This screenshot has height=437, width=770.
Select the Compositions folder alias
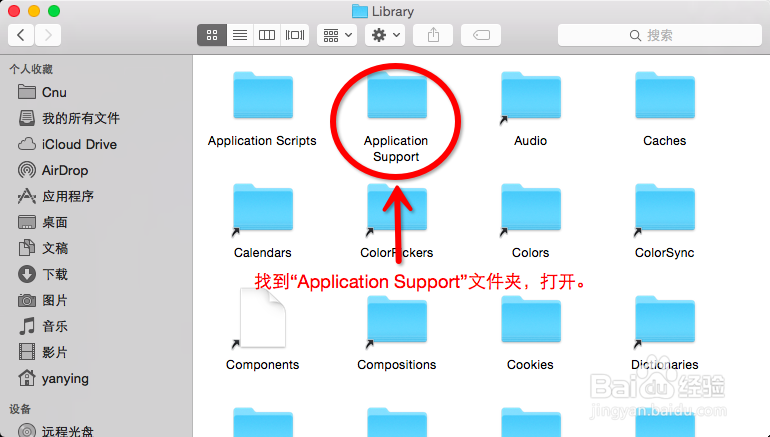point(397,320)
